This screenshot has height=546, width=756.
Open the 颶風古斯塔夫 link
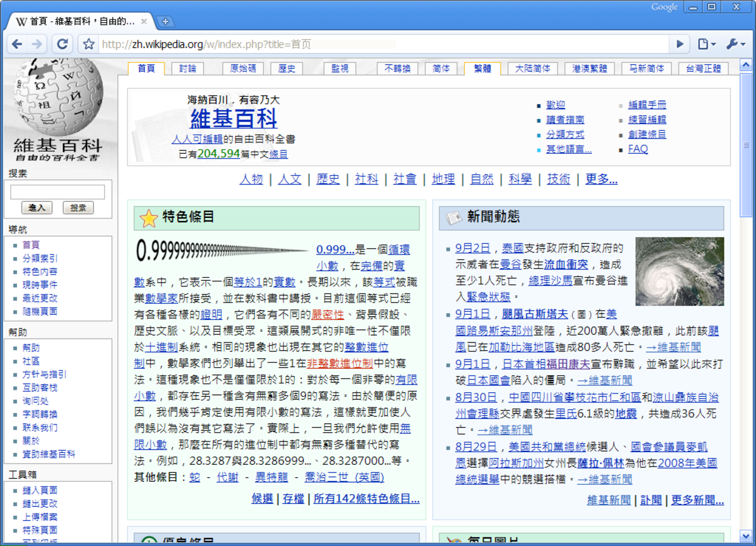[x=535, y=314]
